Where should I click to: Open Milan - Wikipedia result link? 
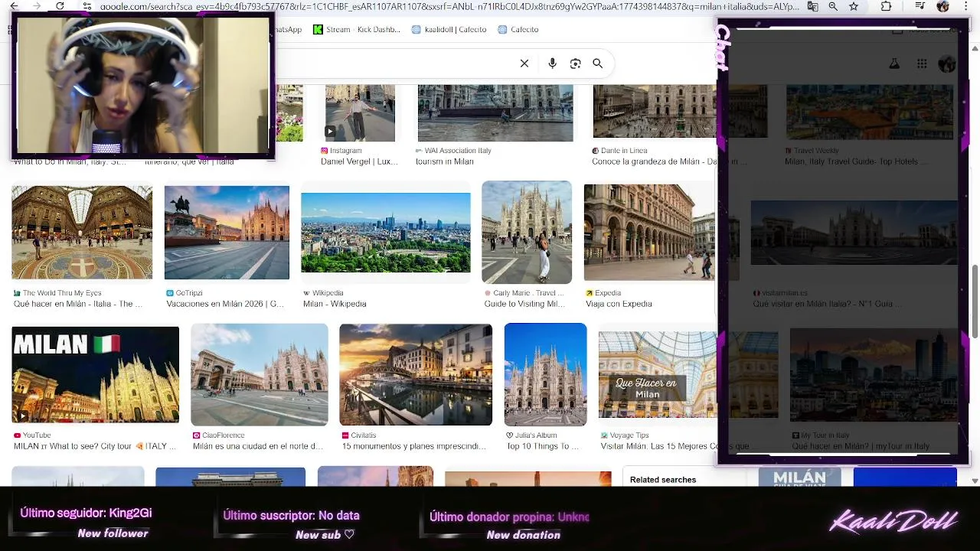[335, 304]
